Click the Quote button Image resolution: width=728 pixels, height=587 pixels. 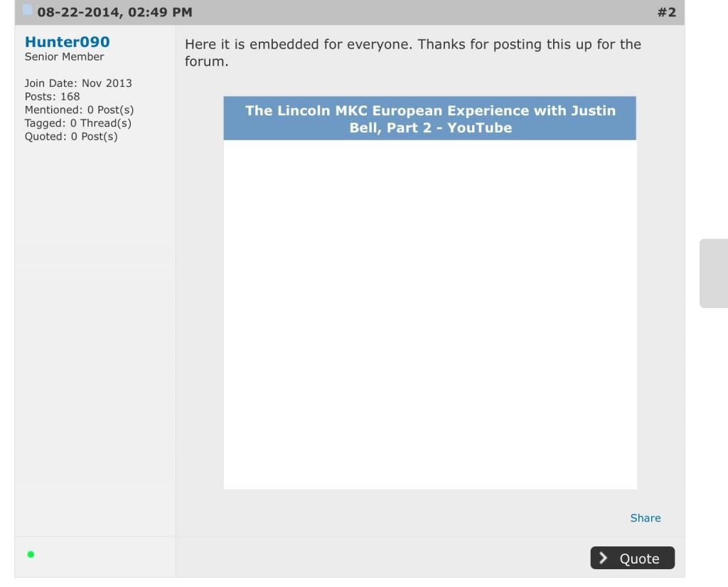pos(632,558)
